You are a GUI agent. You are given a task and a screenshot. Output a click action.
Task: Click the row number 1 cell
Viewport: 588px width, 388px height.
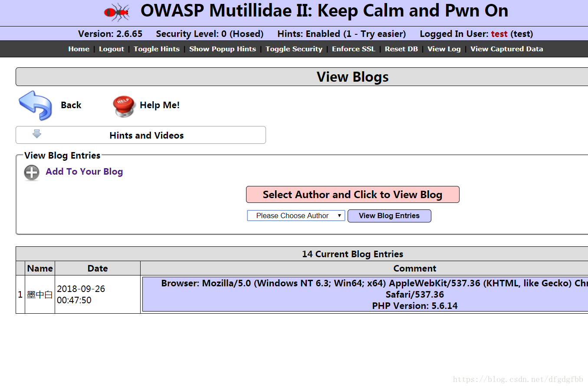20,295
